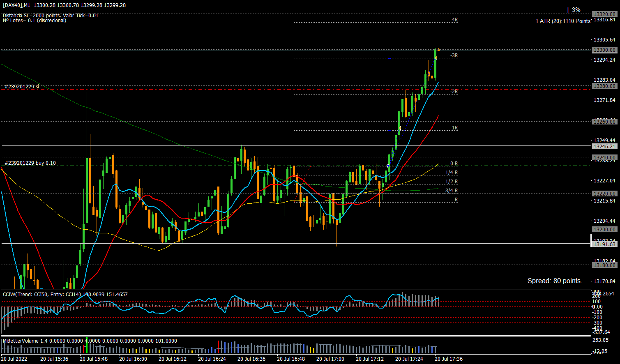Screen dimensions: 620x364
Task: Select the MiBetterVolume 1.4 indicator header
Action: 90,341
